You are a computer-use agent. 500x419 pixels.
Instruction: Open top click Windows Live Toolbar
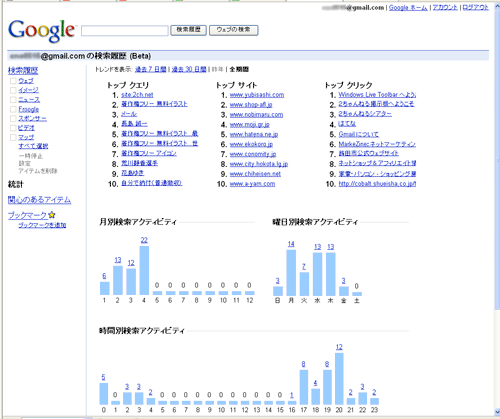pyautogui.click(x=377, y=95)
